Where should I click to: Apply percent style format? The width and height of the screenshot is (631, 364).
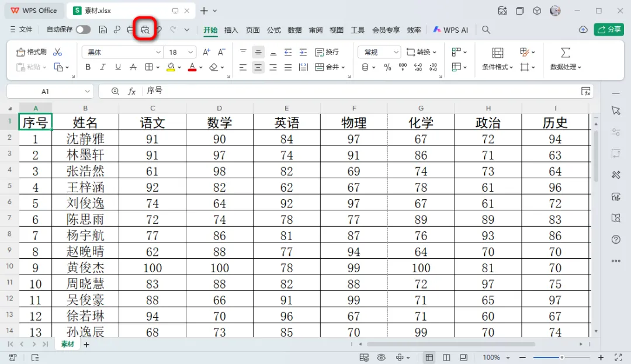pos(387,67)
